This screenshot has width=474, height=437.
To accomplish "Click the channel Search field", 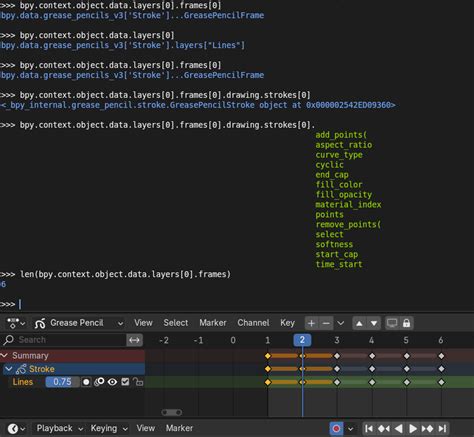I will coord(64,340).
